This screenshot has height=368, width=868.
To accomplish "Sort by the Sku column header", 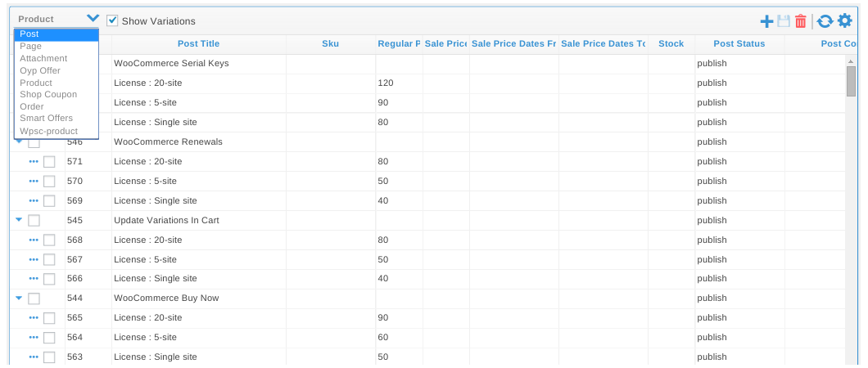I will 331,43.
